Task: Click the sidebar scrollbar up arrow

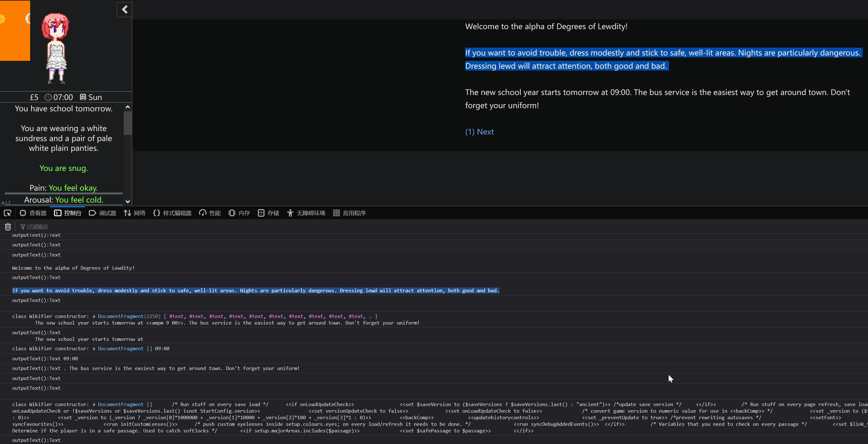Action: (x=128, y=107)
